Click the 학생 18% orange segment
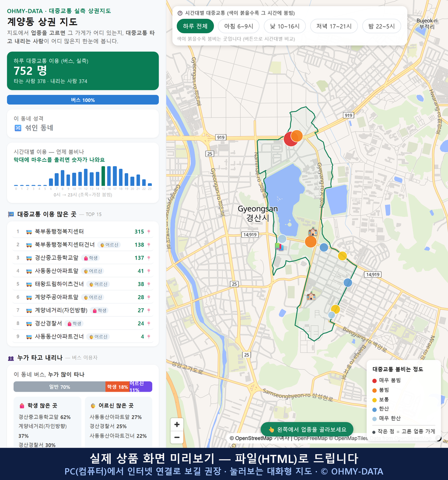The image size is (448, 480). coord(117,386)
